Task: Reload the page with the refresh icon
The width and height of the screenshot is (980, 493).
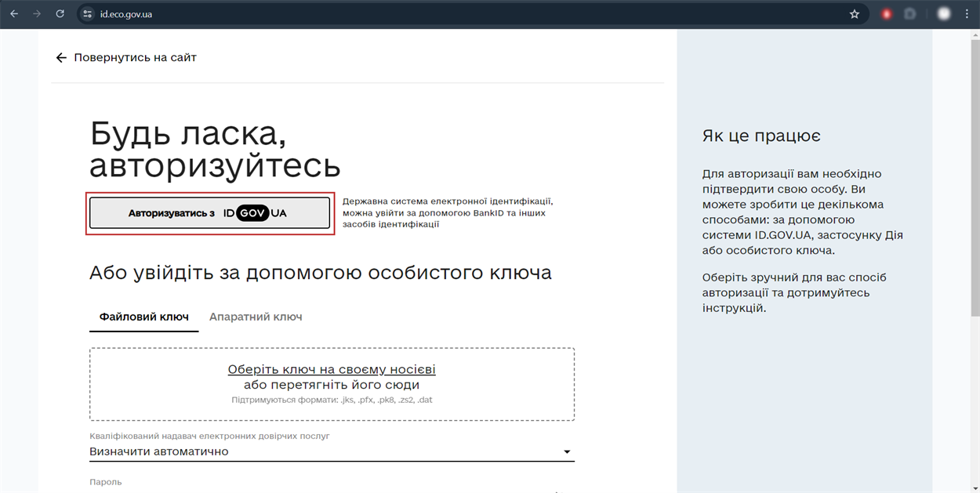Action: tap(60, 14)
